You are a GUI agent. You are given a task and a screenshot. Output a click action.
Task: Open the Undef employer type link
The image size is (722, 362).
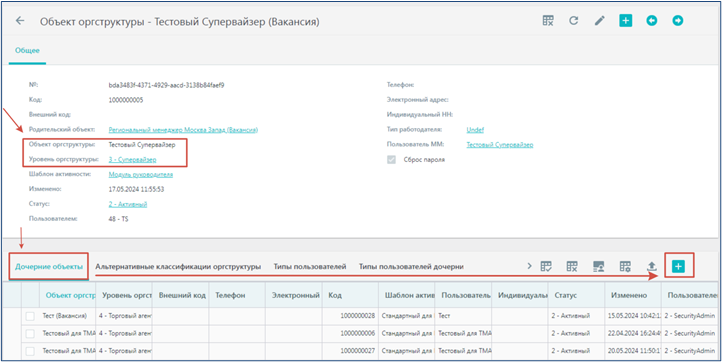(x=475, y=130)
